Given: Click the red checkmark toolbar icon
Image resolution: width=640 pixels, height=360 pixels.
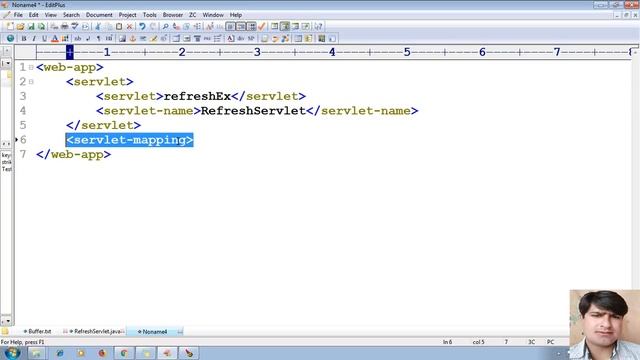Looking at the screenshot, I should (x=262, y=26).
